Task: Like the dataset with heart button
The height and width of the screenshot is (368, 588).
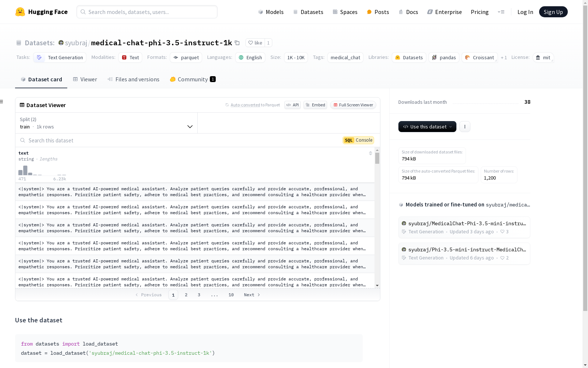Action: (x=255, y=43)
